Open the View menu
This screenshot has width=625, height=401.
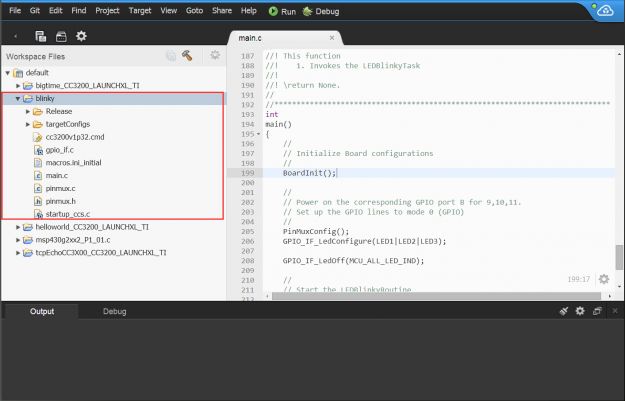click(169, 11)
